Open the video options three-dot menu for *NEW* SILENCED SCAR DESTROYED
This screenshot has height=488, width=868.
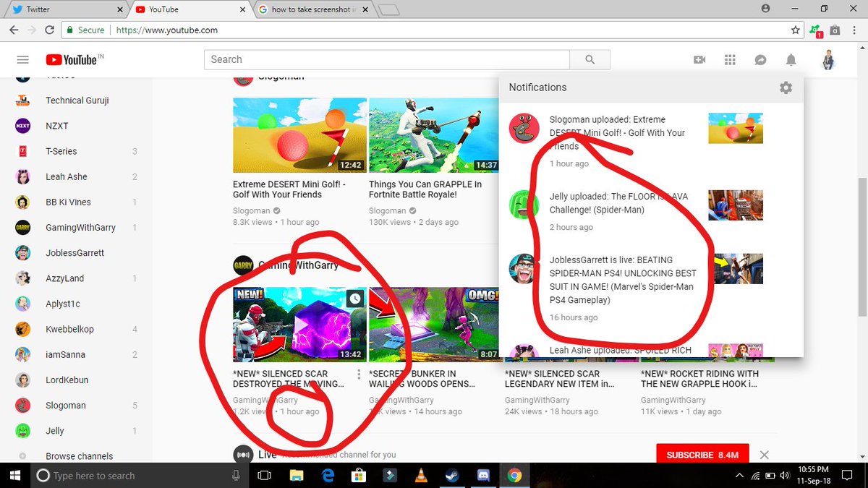tap(359, 374)
